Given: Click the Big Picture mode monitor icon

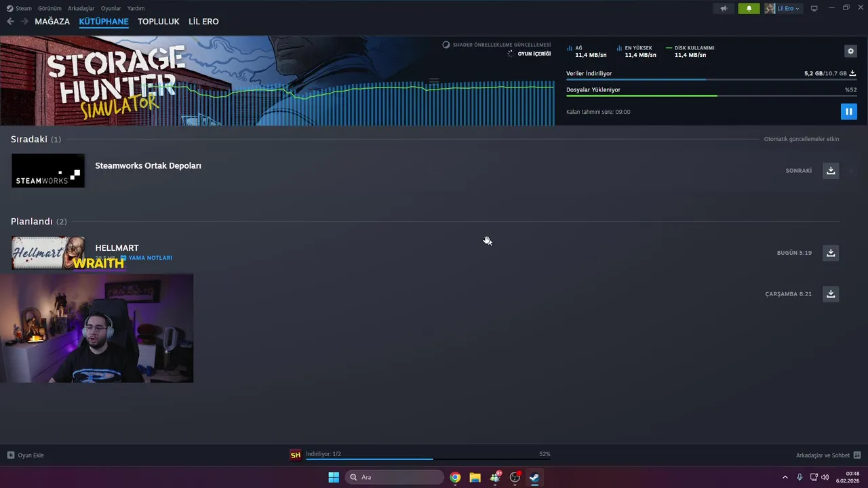Looking at the screenshot, I should coord(814,8).
